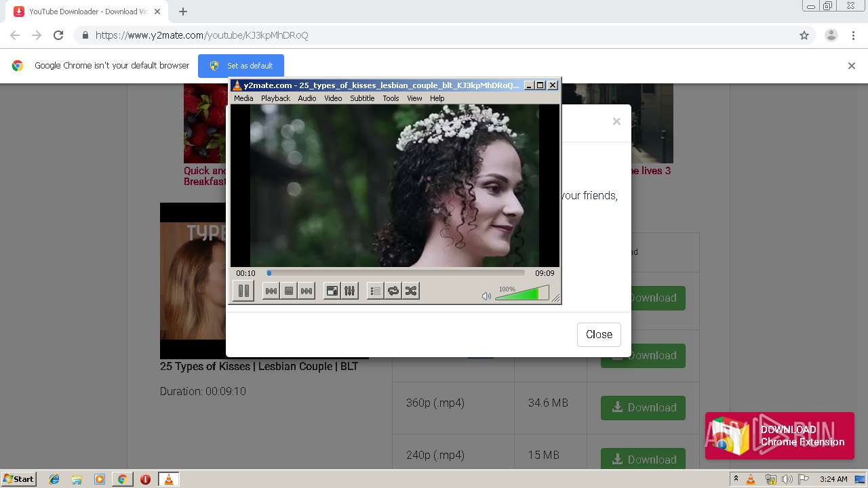Screen dimensions: 868x488
Task: Switch to Chrome in taskbar
Action: [x=122, y=479]
